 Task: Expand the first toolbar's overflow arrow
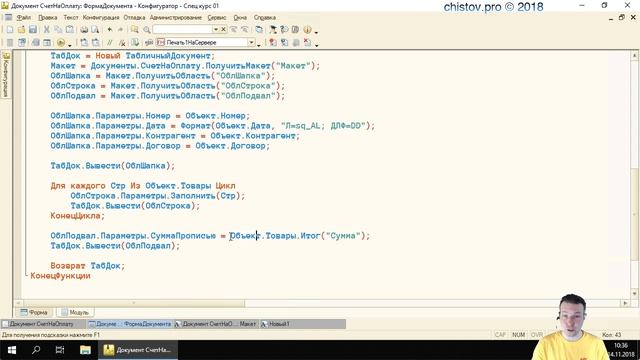coord(316,32)
